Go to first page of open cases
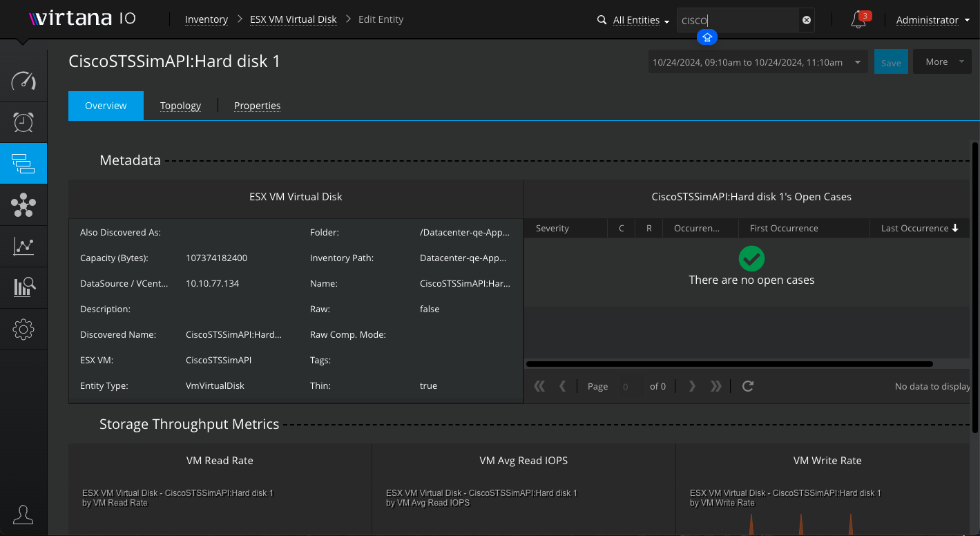980x536 pixels. tap(539, 386)
